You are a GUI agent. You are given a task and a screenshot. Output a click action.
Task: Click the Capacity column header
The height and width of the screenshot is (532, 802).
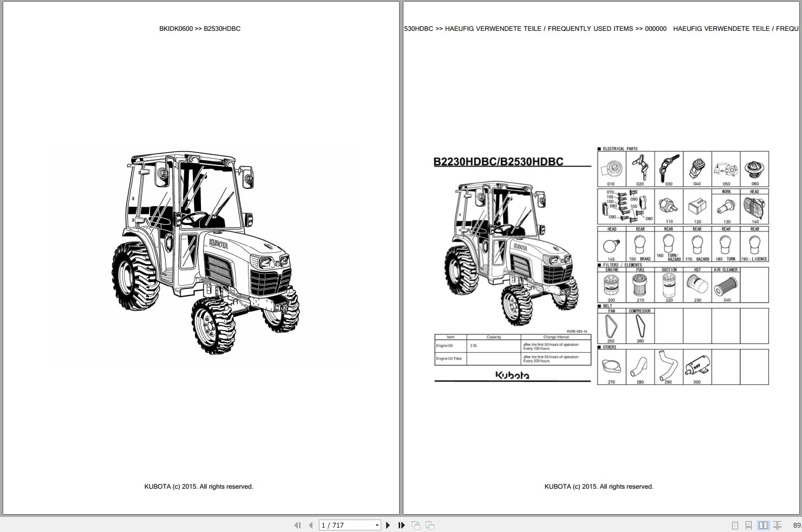point(494,337)
